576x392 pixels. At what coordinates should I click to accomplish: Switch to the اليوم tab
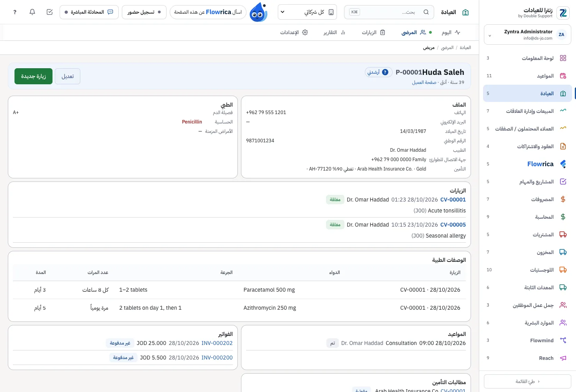tap(451, 33)
